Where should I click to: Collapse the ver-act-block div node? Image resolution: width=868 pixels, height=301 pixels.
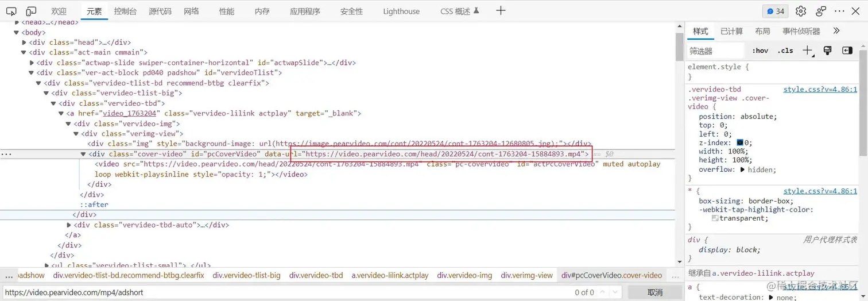click(x=32, y=72)
